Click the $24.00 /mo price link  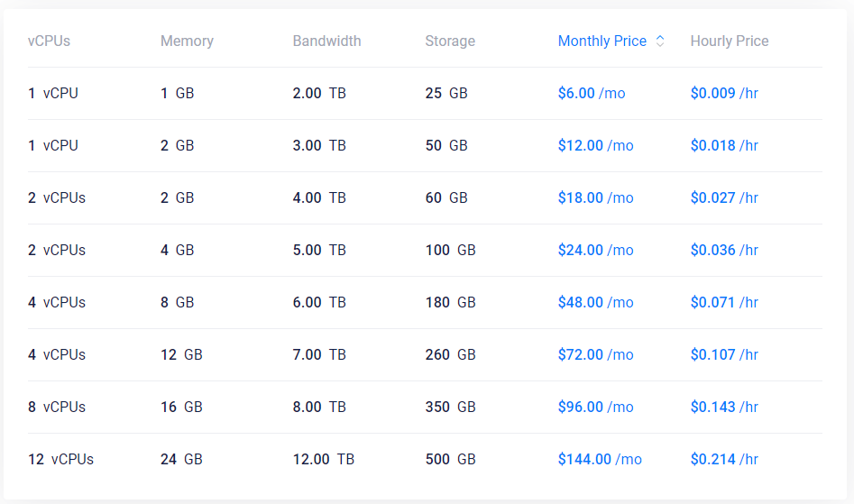596,250
